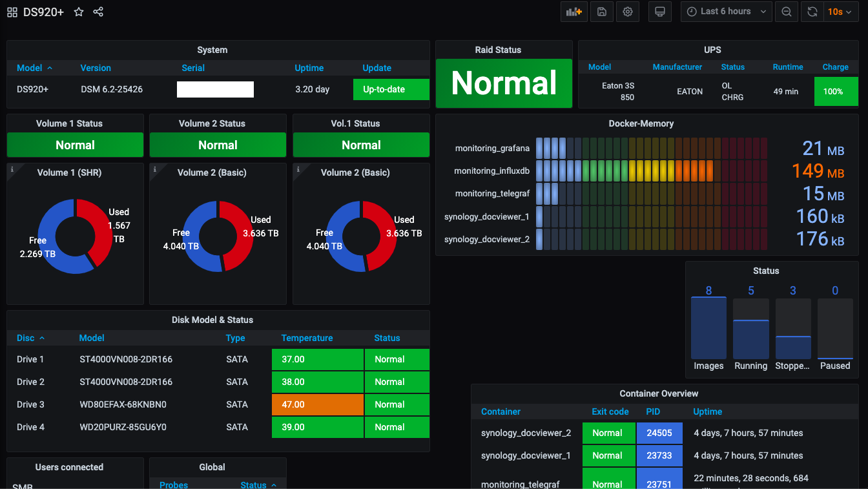This screenshot has width=868, height=489.
Task: Save the dashboard with the floppy icon
Action: click(601, 12)
